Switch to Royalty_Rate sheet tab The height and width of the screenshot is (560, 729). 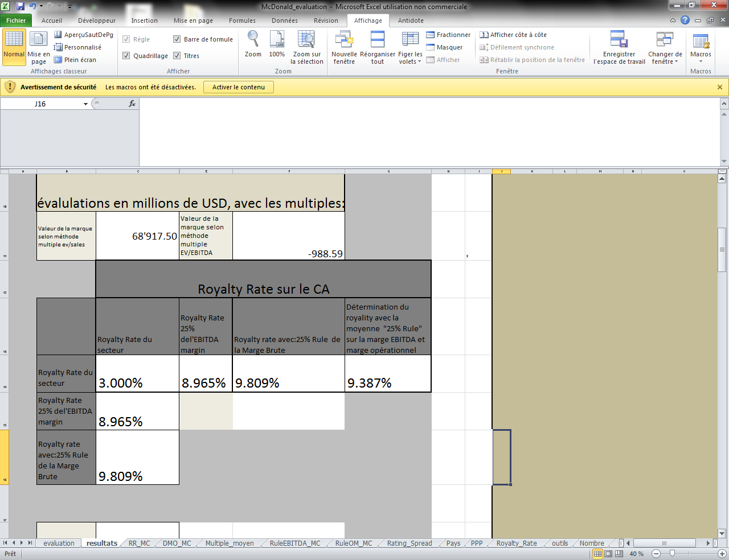517,543
